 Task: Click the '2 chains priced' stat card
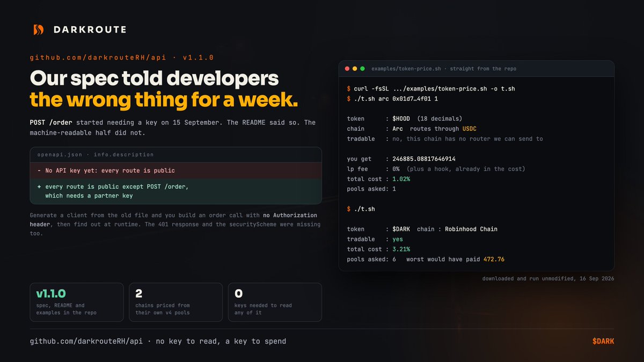176,302
